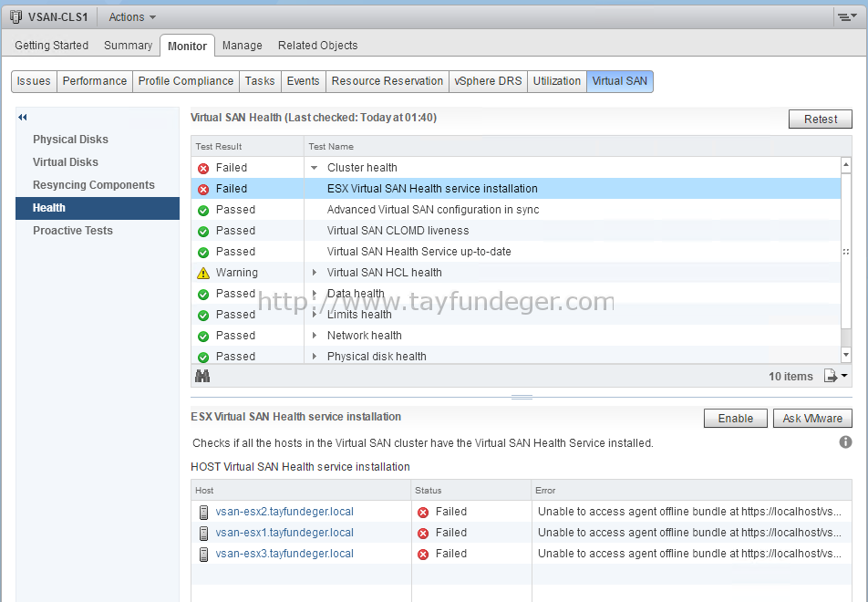Open the Events sub-tab
The height and width of the screenshot is (602, 868).
click(x=304, y=81)
